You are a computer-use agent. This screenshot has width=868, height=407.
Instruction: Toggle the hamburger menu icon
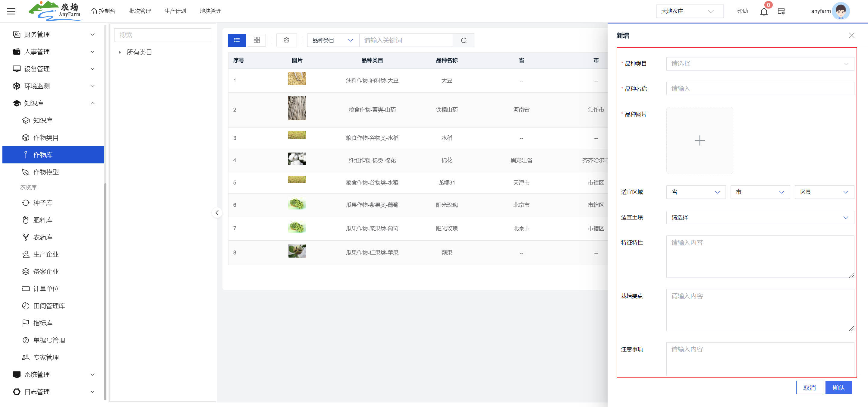click(x=11, y=11)
